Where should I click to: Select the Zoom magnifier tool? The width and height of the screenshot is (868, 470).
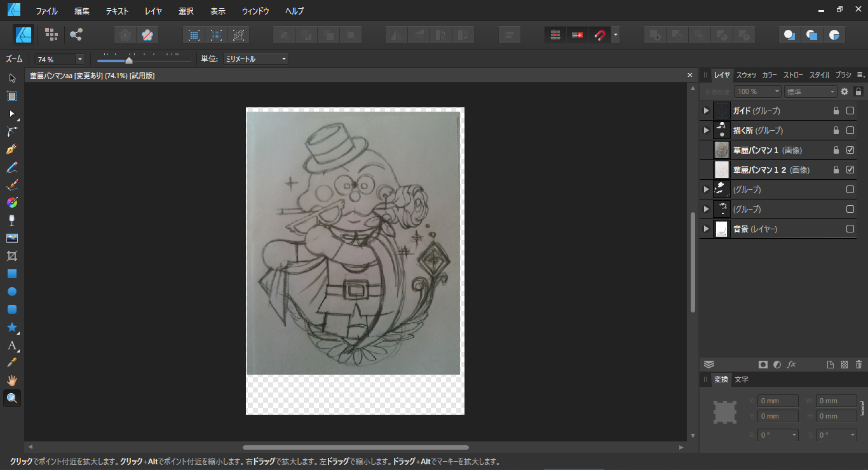pos(11,398)
